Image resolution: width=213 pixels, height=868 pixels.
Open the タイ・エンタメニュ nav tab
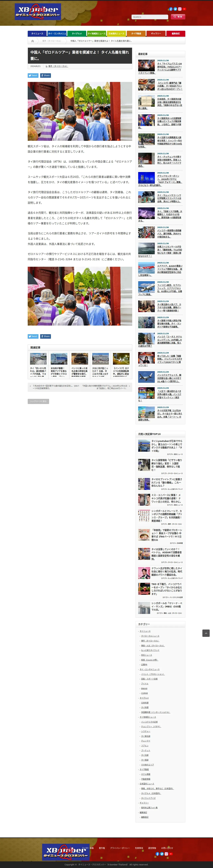pos(57,33)
